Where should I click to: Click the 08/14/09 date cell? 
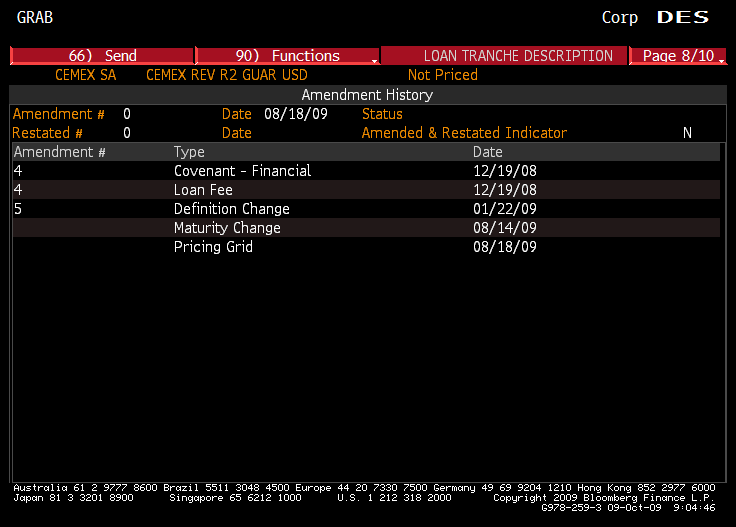[505, 228]
